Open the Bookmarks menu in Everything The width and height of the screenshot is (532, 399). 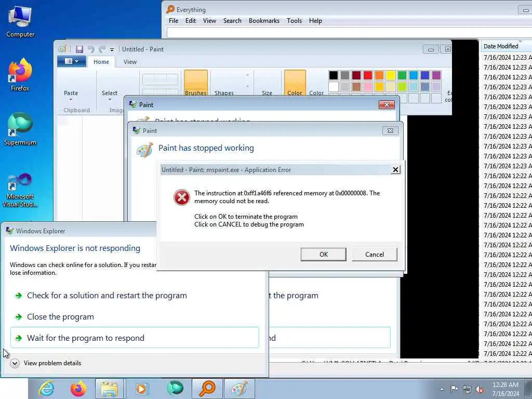(264, 21)
